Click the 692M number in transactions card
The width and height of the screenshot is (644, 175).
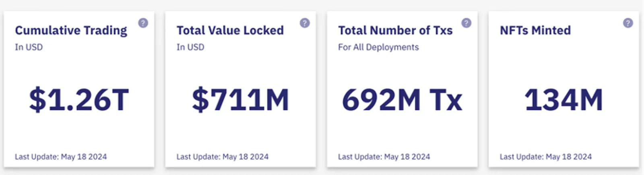pos(381,100)
